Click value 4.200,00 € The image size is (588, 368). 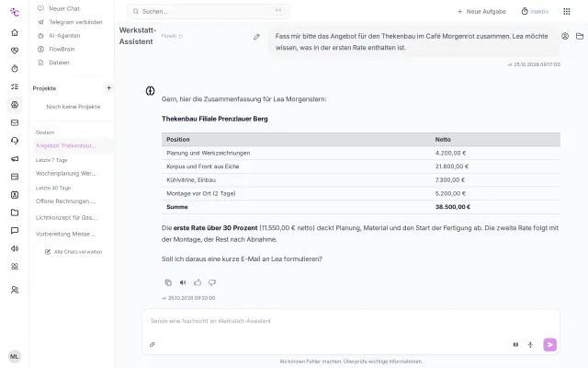(x=450, y=154)
